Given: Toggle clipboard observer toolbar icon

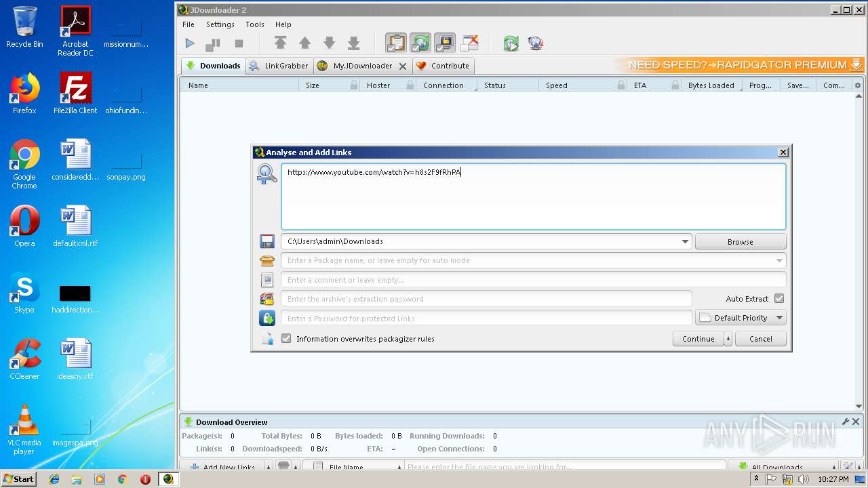Looking at the screenshot, I should (x=396, y=43).
